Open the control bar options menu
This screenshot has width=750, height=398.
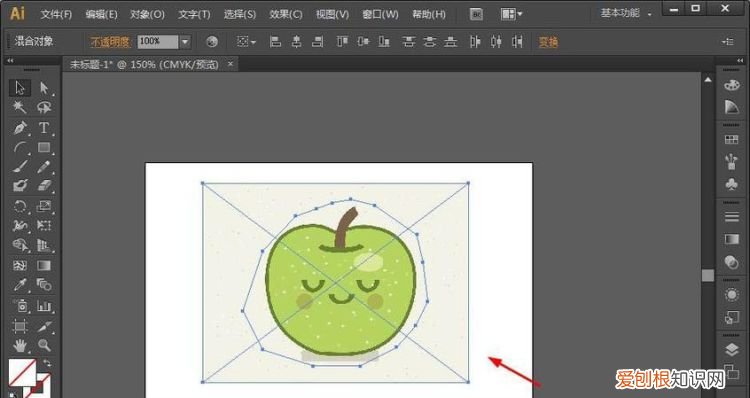coord(728,42)
